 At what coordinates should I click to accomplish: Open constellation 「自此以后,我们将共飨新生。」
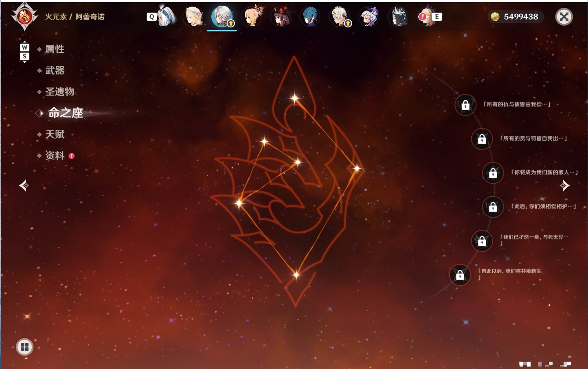click(x=511, y=274)
